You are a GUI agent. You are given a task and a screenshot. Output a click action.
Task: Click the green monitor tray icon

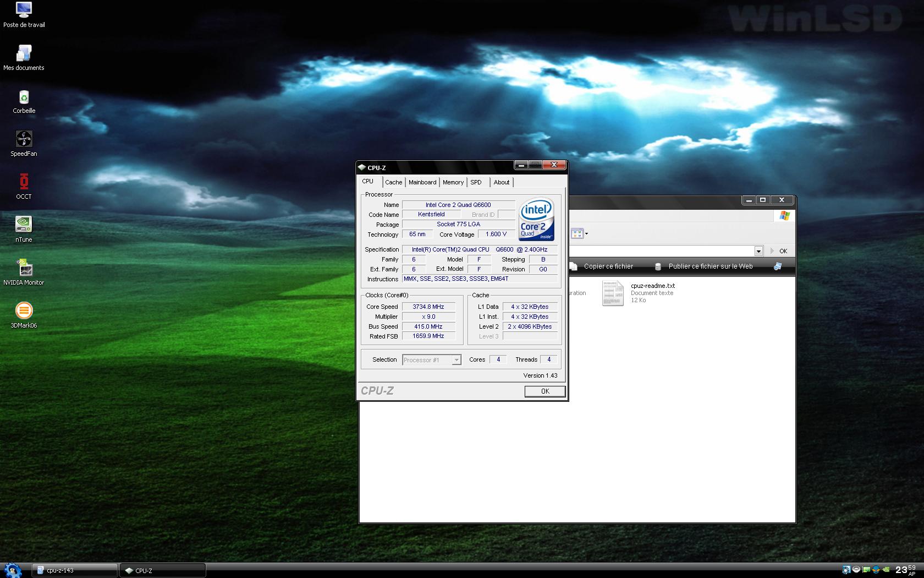click(866, 570)
